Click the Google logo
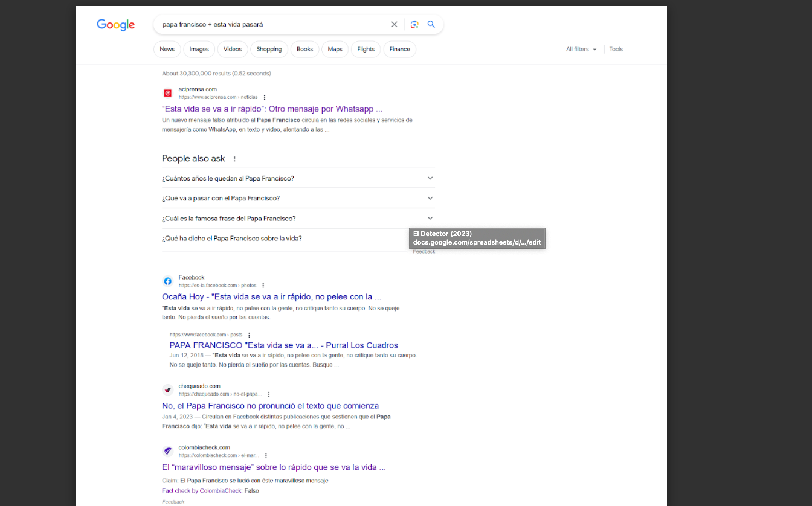 [x=115, y=25]
